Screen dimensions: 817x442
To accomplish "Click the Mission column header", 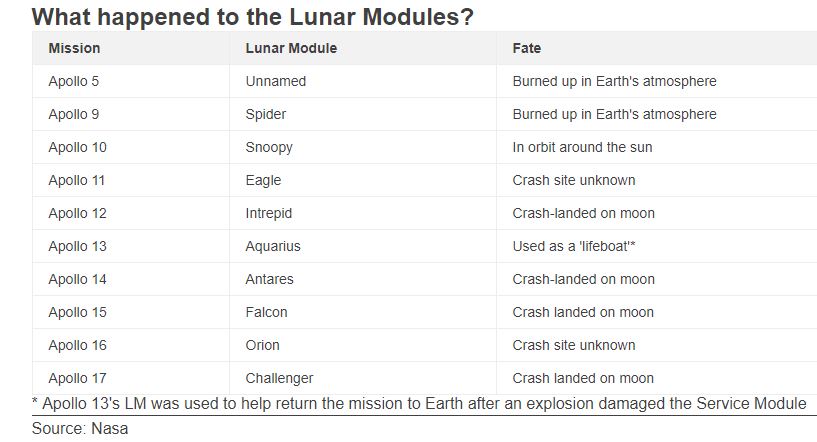I will pos(74,48).
